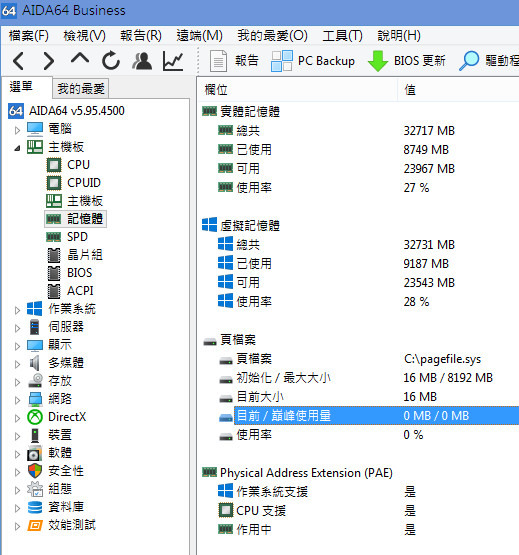Image resolution: width=519 pixels, height=555 pixels.
Task: Click the C:\pagefile.sys value
Action: [443, 359]
